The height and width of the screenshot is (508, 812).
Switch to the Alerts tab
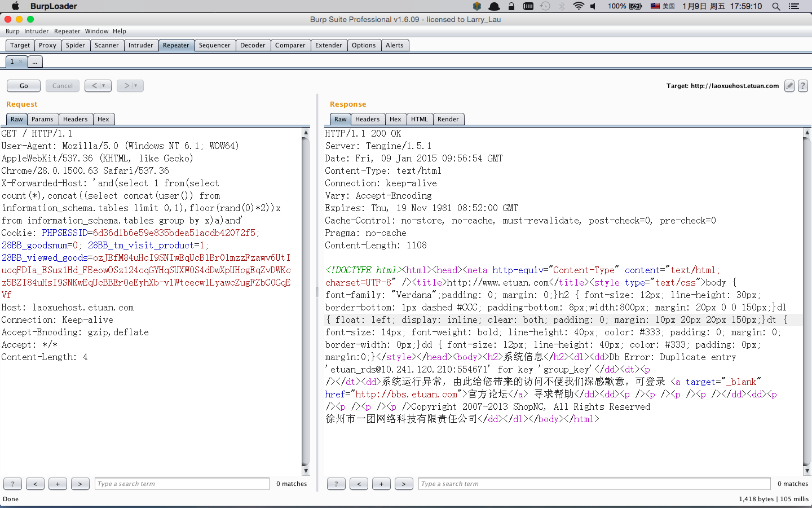(395, 45)
